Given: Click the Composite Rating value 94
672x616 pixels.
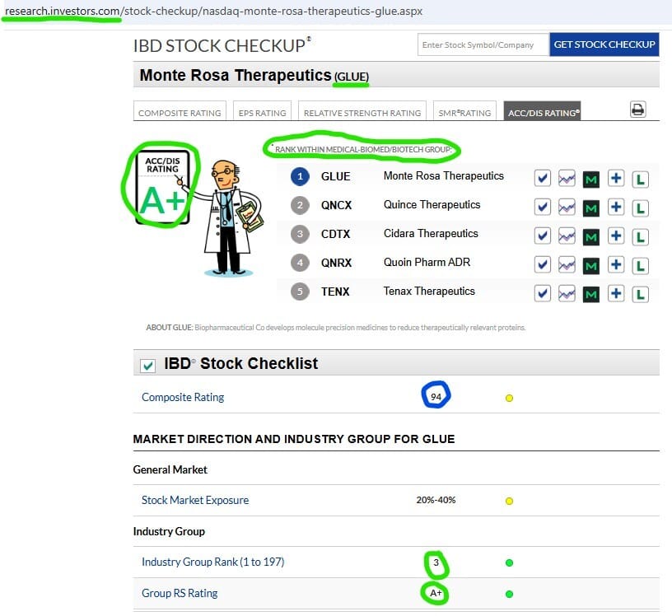Looking at the screenshot, I should pos(436,397).
